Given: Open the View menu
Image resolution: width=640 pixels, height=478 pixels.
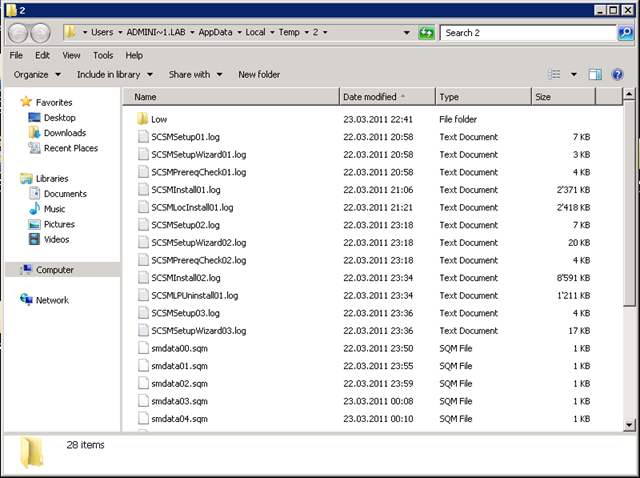Looking at the screenshot, I should coord(72,55).
